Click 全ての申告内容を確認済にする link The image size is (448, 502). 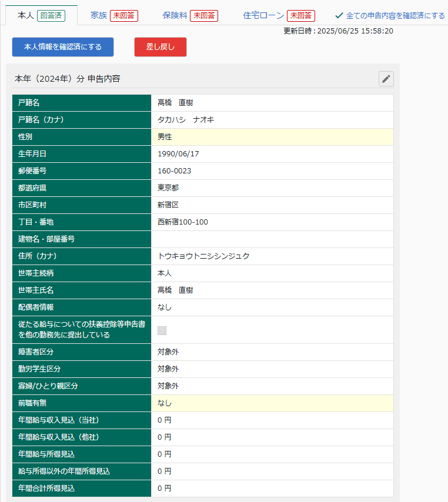[395, 16]
